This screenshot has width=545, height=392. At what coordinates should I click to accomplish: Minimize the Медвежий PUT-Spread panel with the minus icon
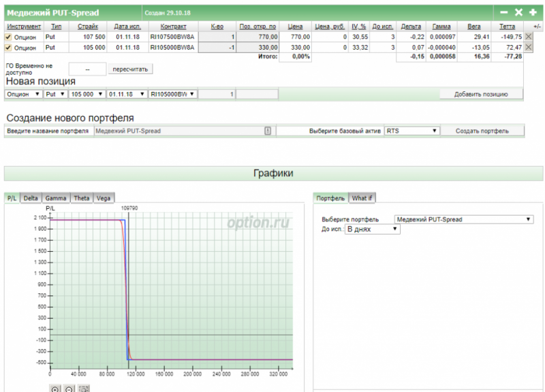coord(503,12)
